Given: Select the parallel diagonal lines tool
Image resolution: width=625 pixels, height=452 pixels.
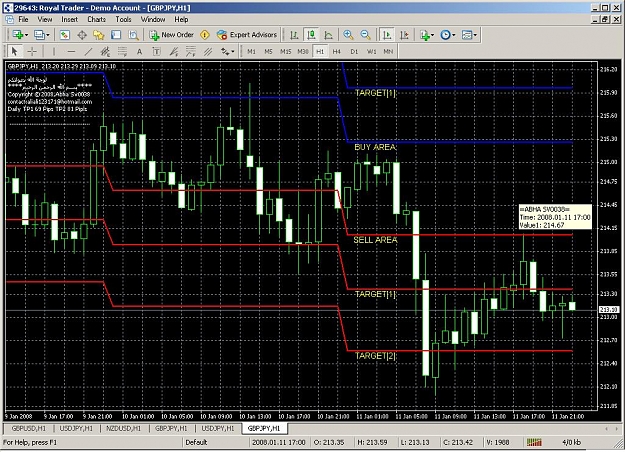Looking at the screenshot, I should [208, 51].
